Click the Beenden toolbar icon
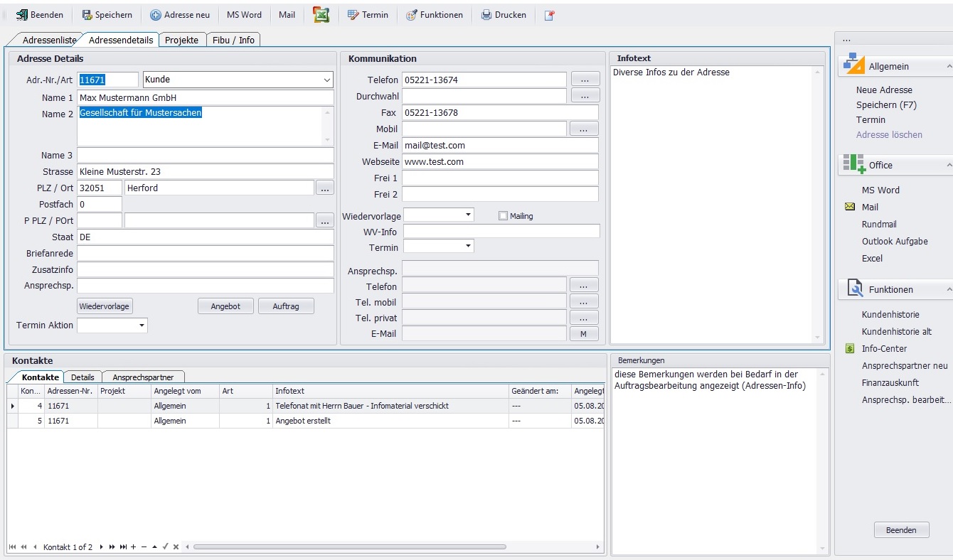Image resolution: width=953 pixels, height=560 pixels. pos(22,15)
